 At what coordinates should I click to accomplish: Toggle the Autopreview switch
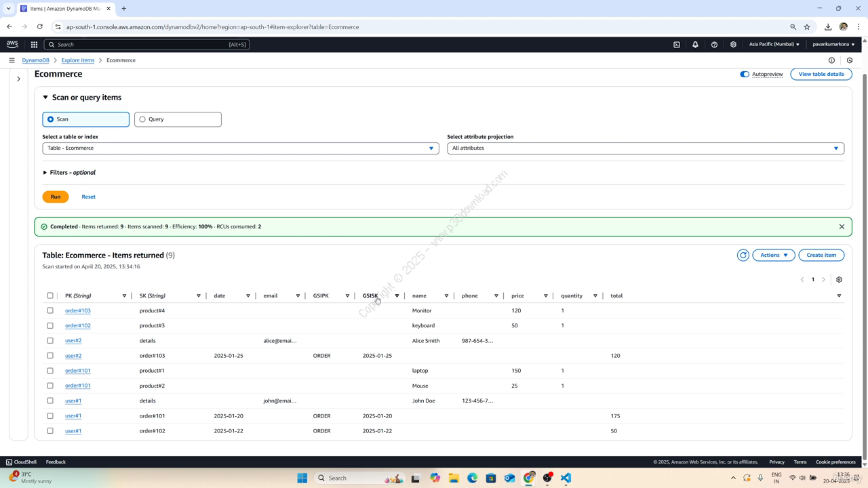(745, 74)
